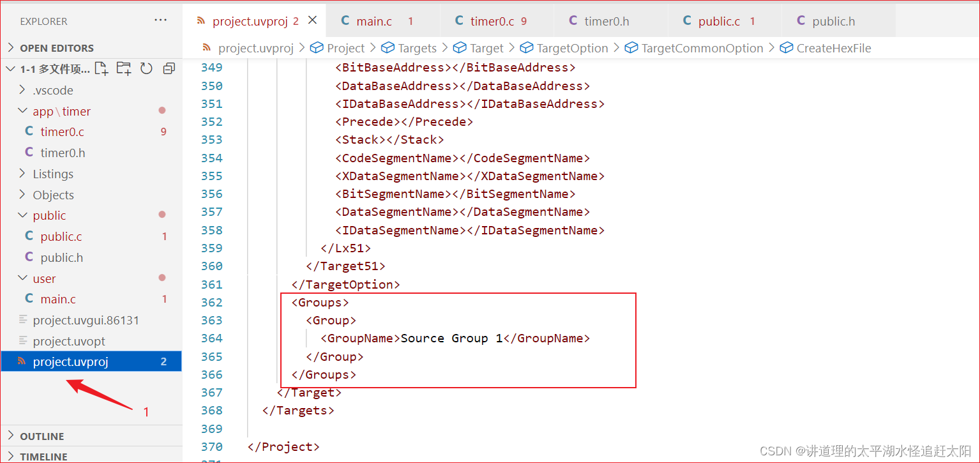The width and height of the screenshot is (980, 463).
Task: Switch to the main.c tab
Action: [383, 21]
